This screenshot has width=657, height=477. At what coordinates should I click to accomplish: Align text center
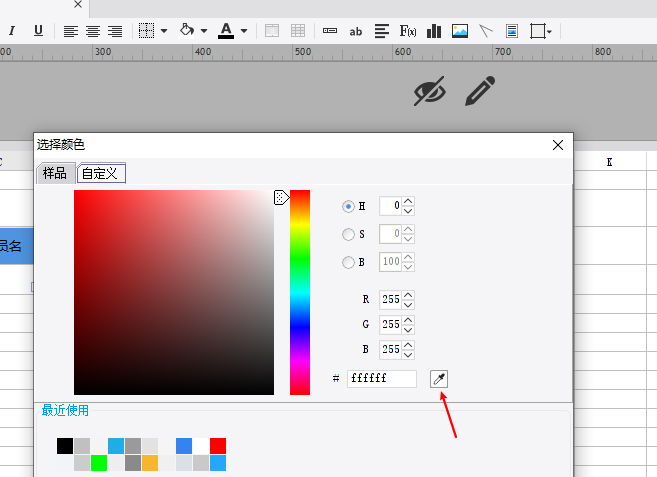93,31
